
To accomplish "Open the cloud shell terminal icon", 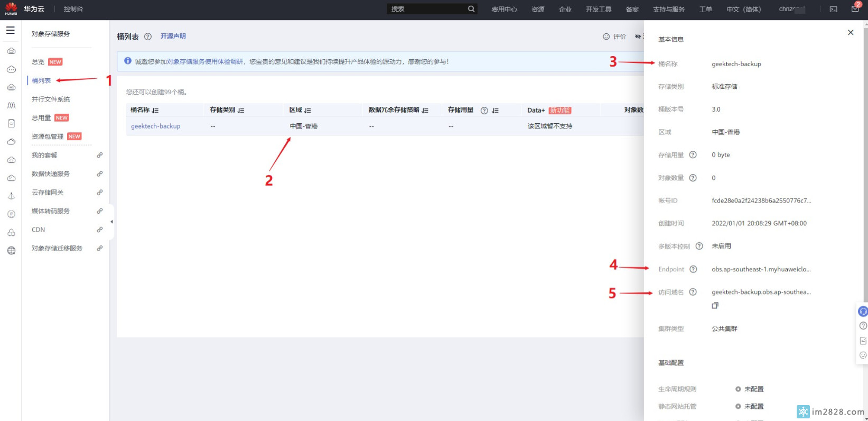I will (x=834, y=9).
